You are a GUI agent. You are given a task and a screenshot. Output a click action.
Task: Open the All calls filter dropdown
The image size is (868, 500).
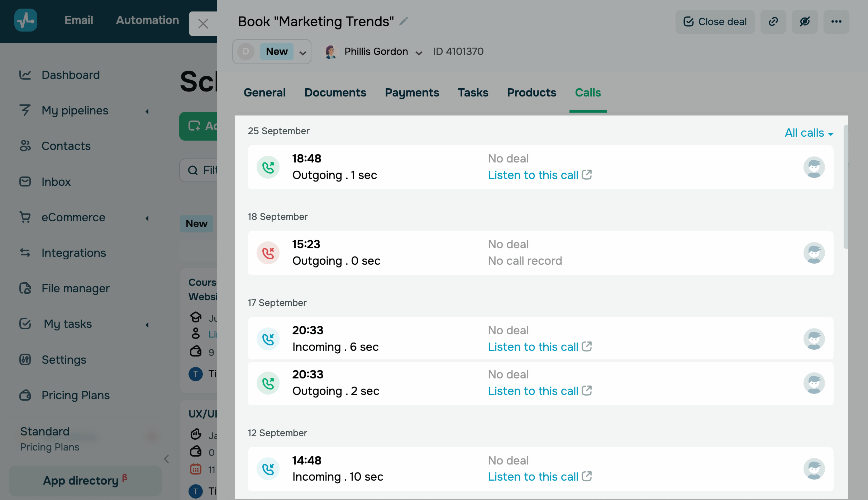click(809, 133)
